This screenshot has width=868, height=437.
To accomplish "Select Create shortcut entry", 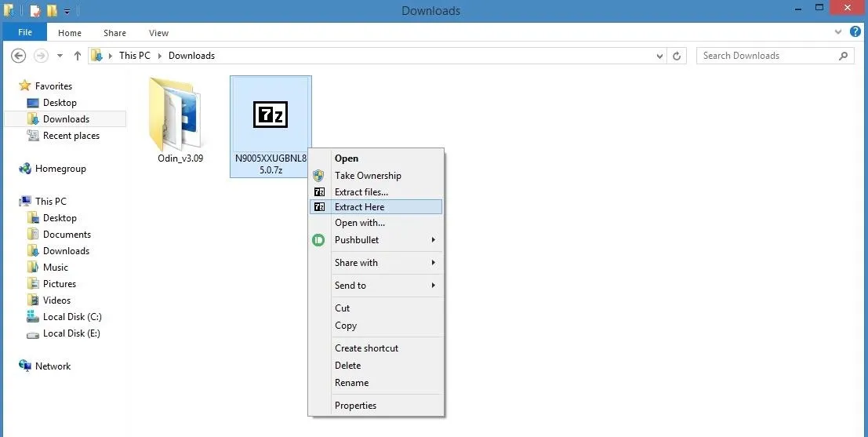I will coord(376,348).
